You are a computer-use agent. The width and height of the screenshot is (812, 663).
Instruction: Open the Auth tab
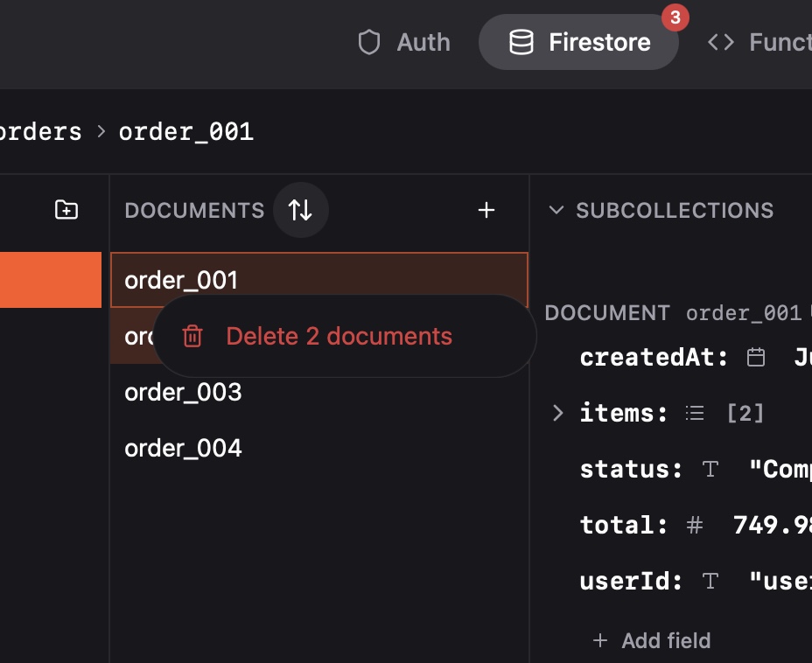coord(404,43)
